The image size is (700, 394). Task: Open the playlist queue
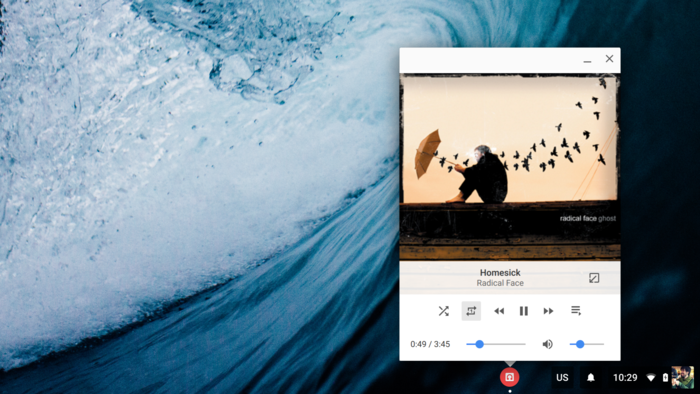[x=576, y=311]
